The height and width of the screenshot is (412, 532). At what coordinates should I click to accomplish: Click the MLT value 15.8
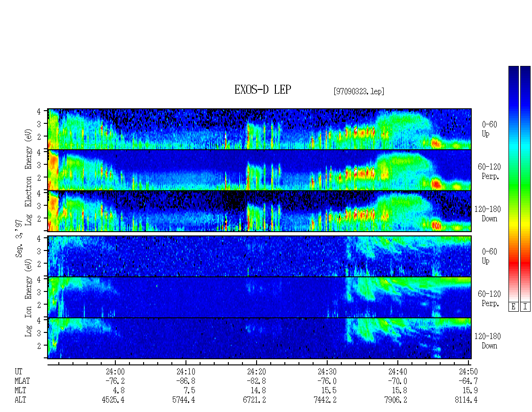point(399,391)
